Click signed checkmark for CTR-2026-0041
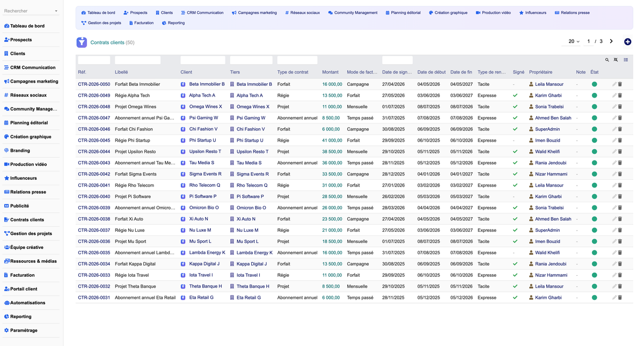This screenshot has height=346, width=644. pos(515,185)
